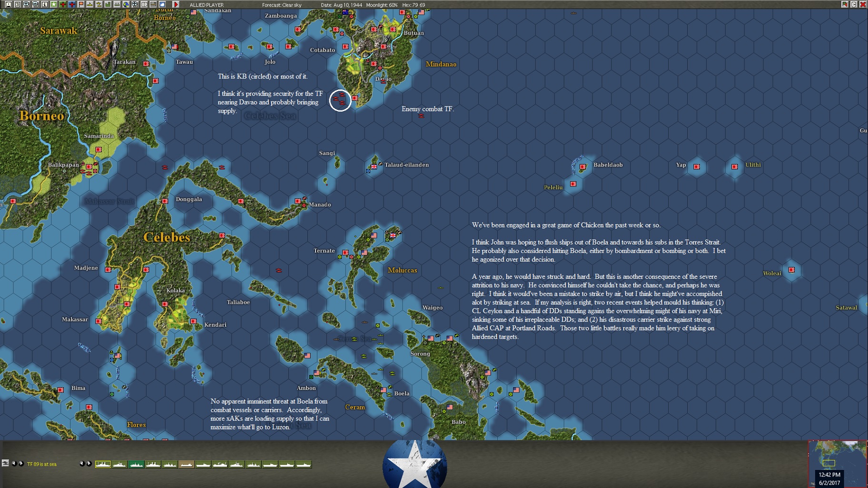
Task: Go to next task force with right arrow
Action: [20, 463]
